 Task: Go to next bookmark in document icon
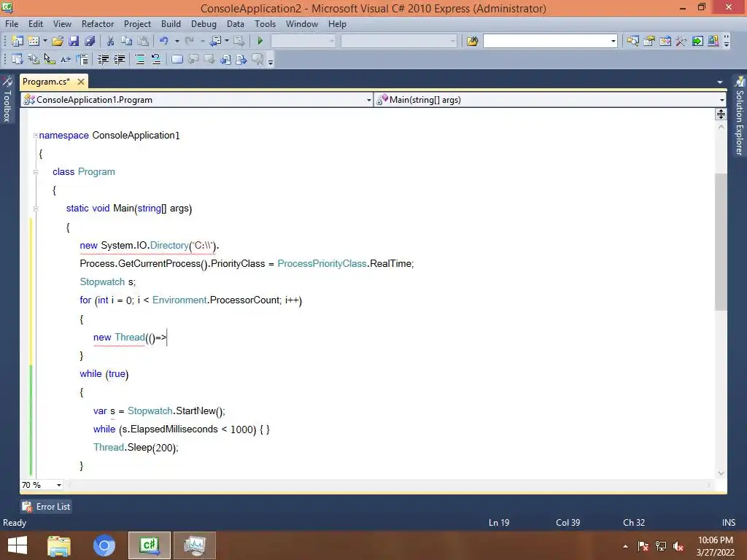click(x=241, y=59)
